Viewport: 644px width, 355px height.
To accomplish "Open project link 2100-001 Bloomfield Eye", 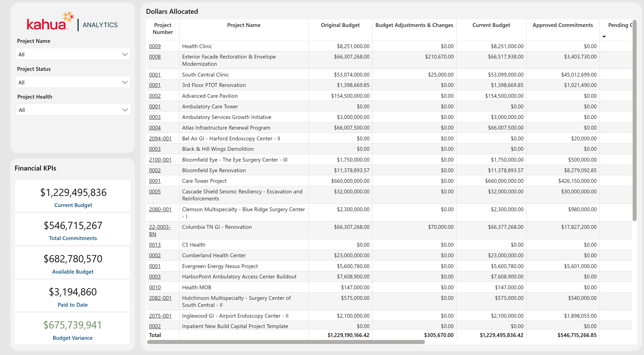I will coord(160,160).
